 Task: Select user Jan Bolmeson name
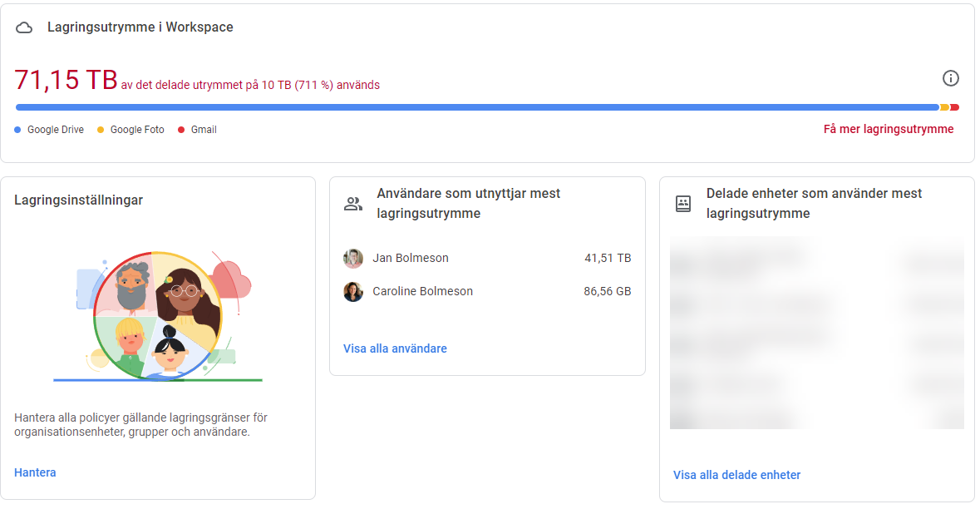[x=410, y=258]
